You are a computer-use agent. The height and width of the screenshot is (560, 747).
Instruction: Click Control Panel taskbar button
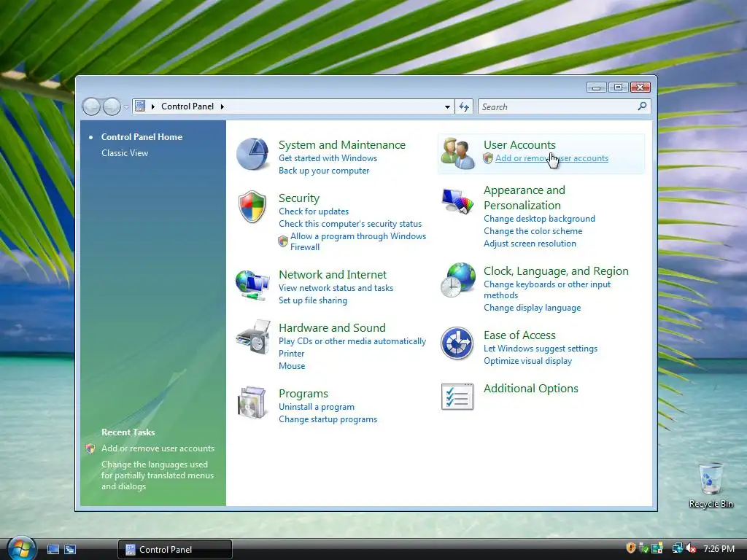(175, 550)
